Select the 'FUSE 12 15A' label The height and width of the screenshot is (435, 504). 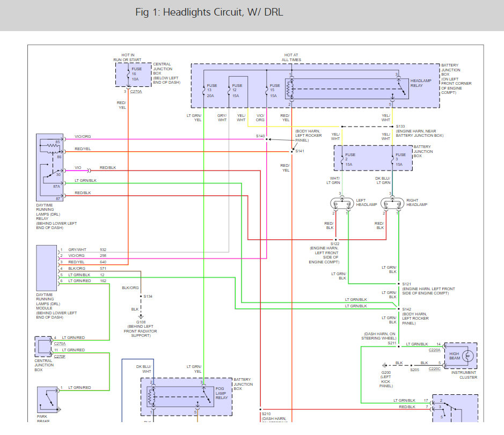237,91
